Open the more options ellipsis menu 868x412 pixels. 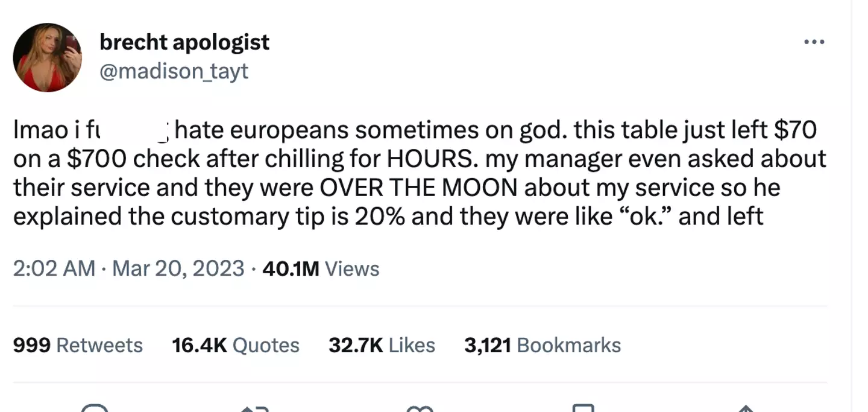click(814, 42)
